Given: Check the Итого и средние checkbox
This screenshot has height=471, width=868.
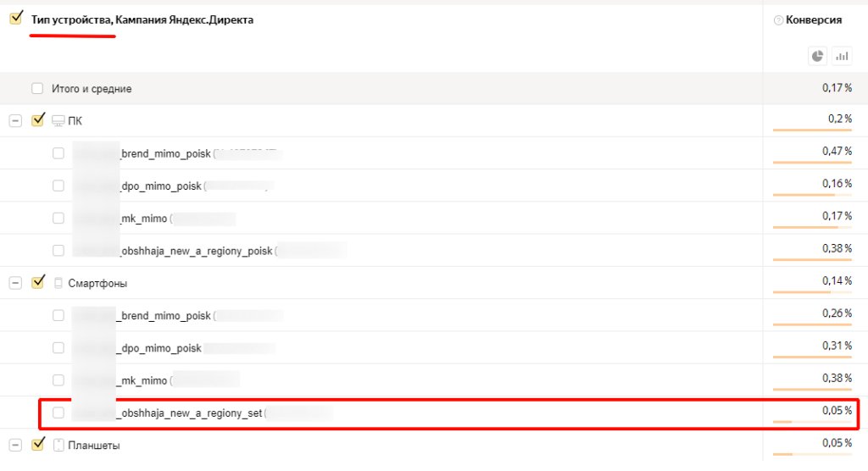Looking at the screenshot, I should pos(37,88).
